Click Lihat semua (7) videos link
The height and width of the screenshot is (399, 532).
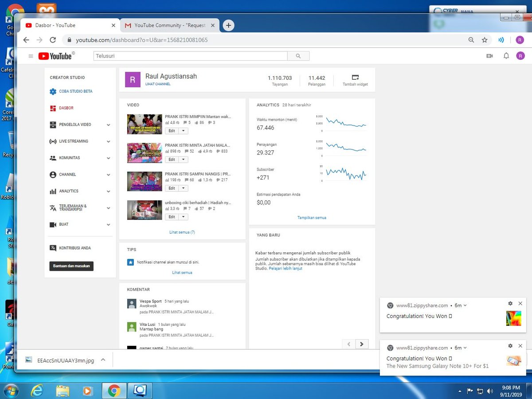click(182, 232)
